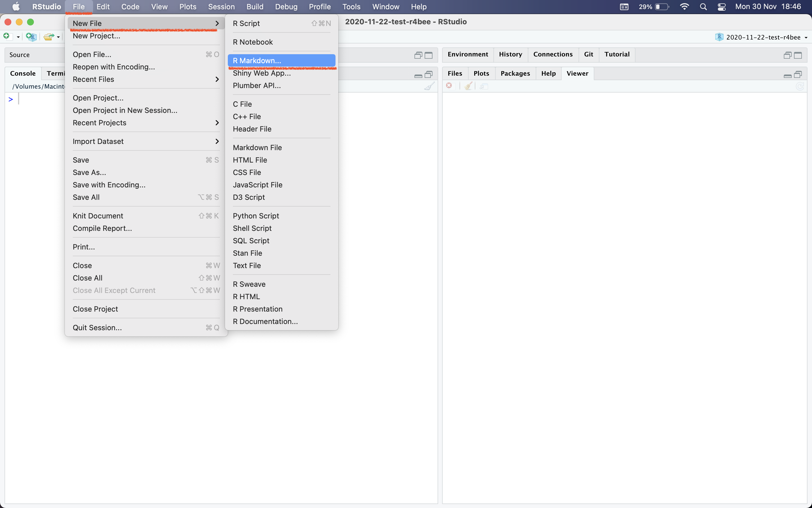Restore the Environment pane size
812x508 pixels.
tap(787, 55)
